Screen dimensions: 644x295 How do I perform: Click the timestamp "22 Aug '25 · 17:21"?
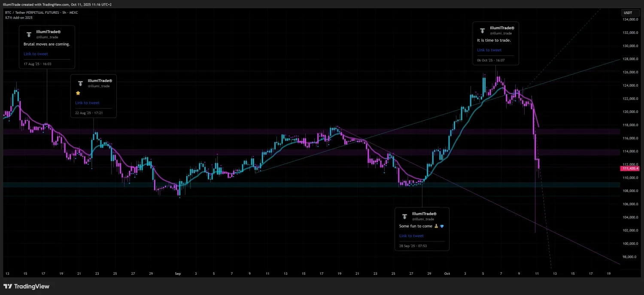point(89,113)
